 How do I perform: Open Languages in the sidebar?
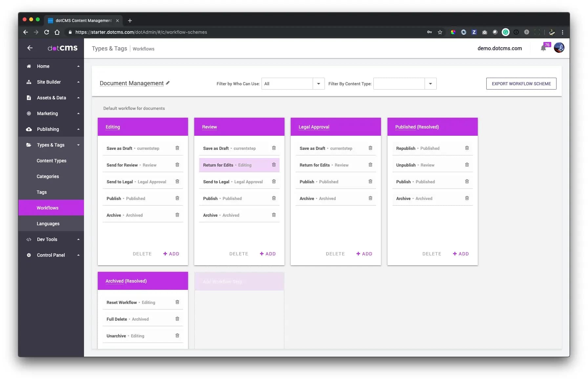click(x=51, y=224)
